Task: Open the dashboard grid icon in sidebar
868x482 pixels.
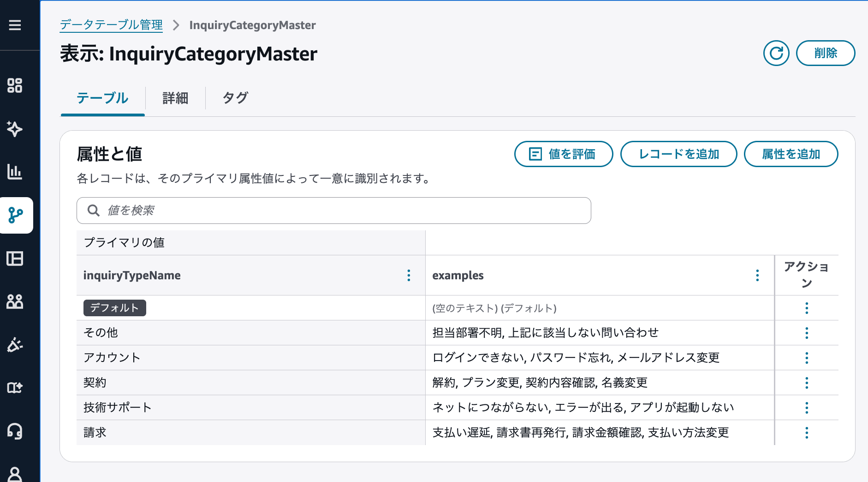Action: click(x=15, y=85)
